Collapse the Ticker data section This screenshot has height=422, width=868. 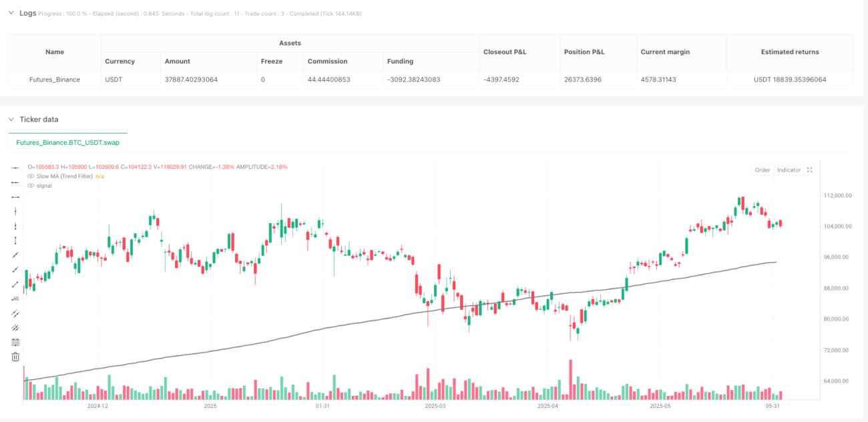11,119
